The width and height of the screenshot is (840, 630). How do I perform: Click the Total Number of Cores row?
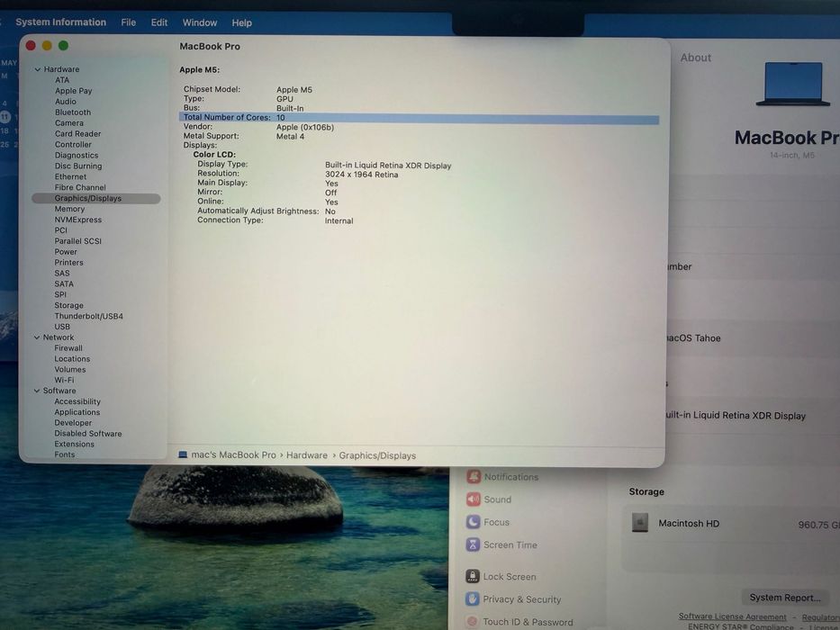pyautogui.click(x=419, y=118)
